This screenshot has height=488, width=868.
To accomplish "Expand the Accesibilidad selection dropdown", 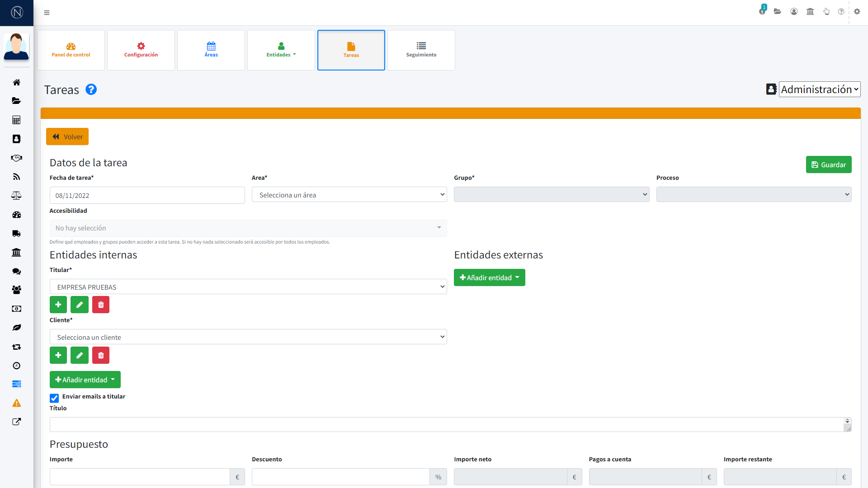I will coord(248,228).
